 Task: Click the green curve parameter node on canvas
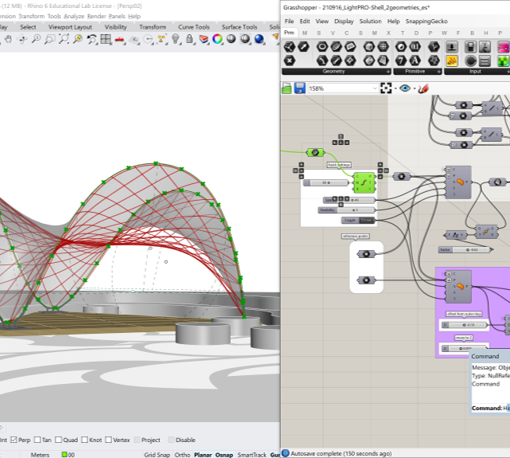tap(315, 152)
